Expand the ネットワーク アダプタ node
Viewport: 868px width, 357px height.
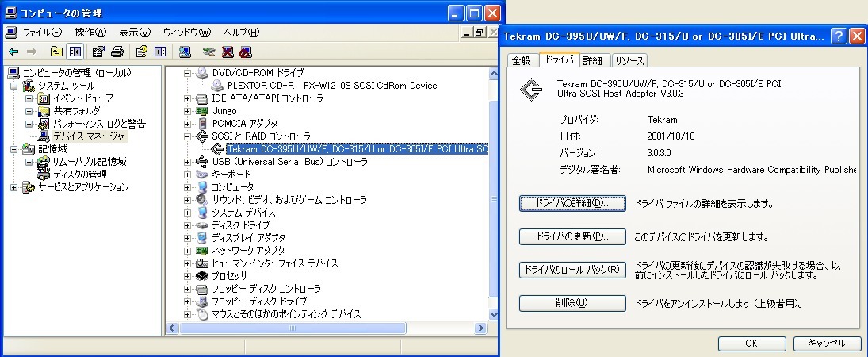coord(187,251)
